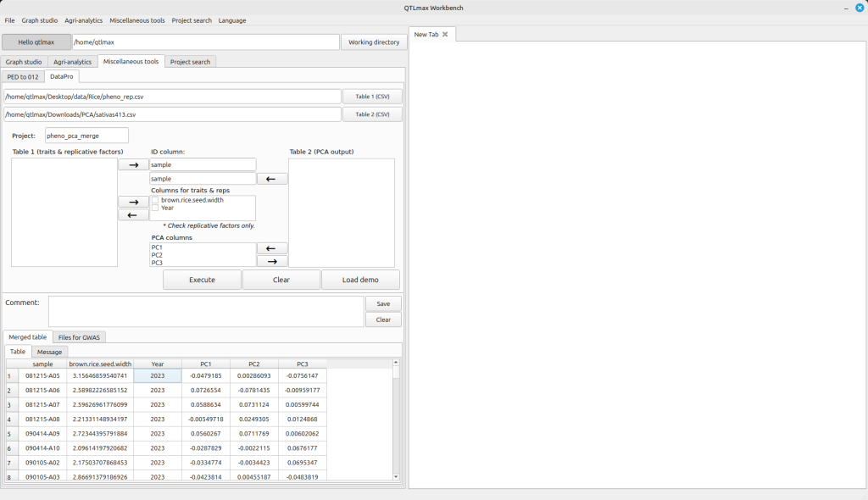Open the Agri-analytics menu
Image resolution: width=868 pixels, height=500 pixels.
tap(84, 20)
